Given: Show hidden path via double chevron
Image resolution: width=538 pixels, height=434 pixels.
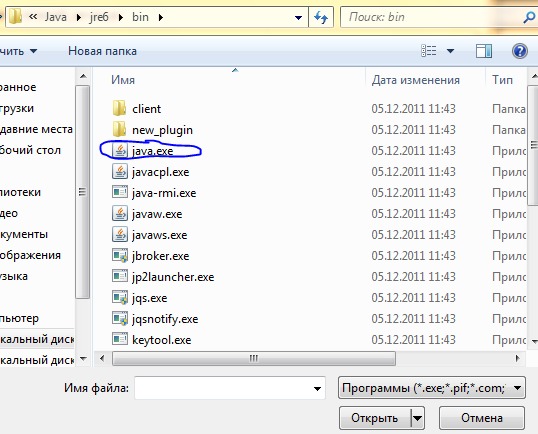Looking at the screenshot, I should (33, 16).
